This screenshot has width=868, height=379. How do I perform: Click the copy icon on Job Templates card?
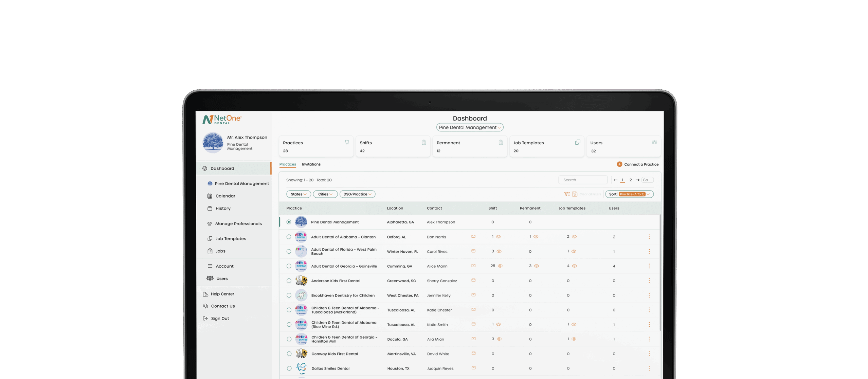577,142
